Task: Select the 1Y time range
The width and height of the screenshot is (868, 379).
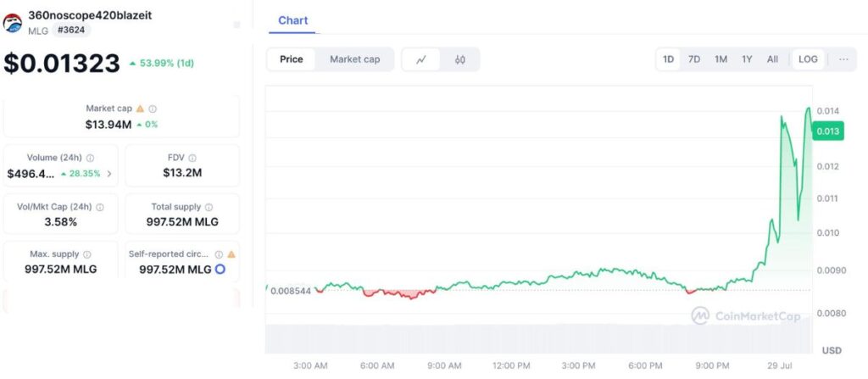Action: 747,59
